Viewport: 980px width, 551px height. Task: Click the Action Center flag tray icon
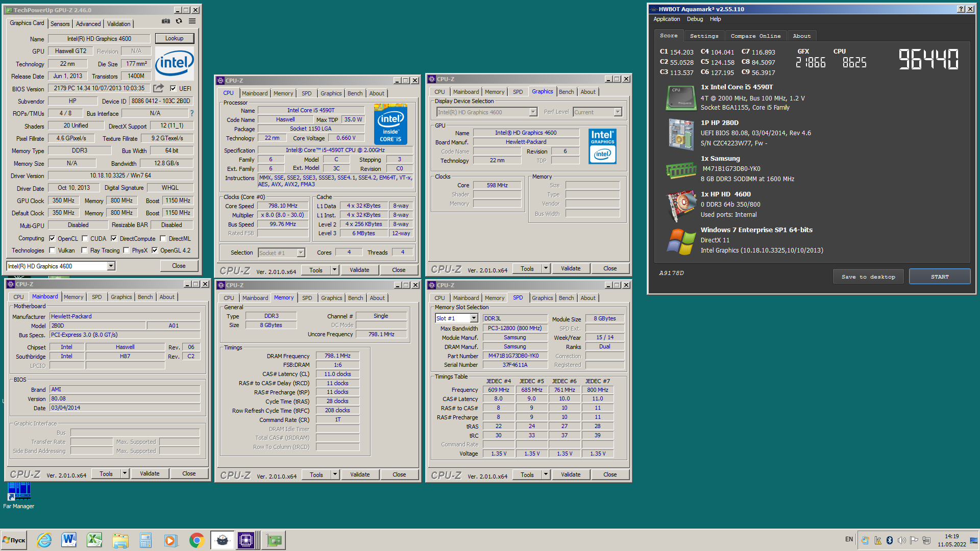tap(914, 540)
